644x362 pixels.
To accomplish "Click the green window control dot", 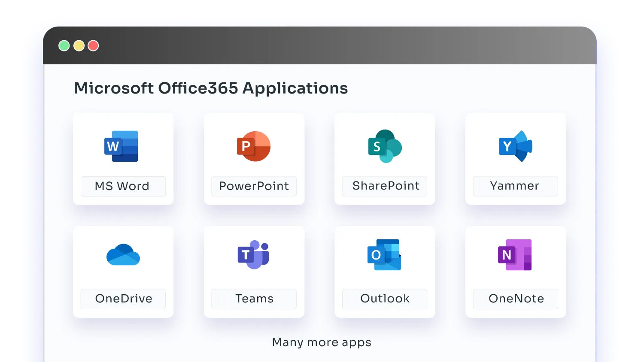I will [x=64, y=45].
